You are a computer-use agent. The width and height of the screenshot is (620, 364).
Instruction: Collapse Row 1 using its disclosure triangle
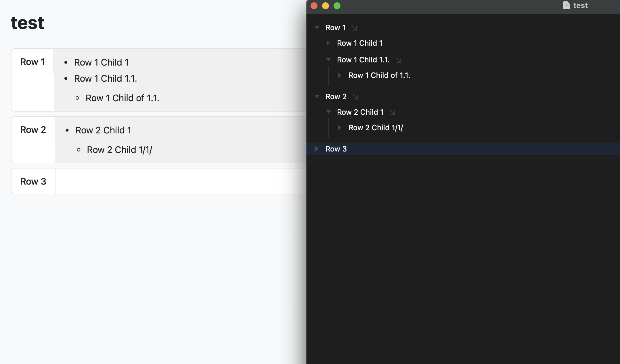(317, 27)
